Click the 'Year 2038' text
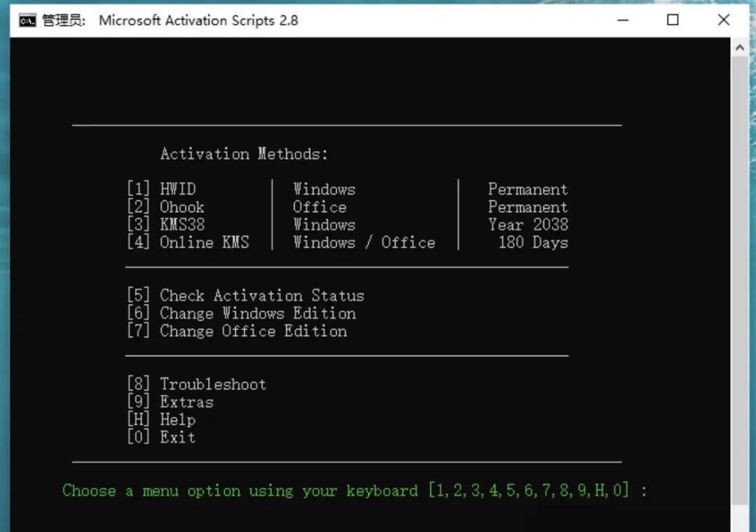The width and height of the screenshot is (756, 532). [x=528, y=225]
